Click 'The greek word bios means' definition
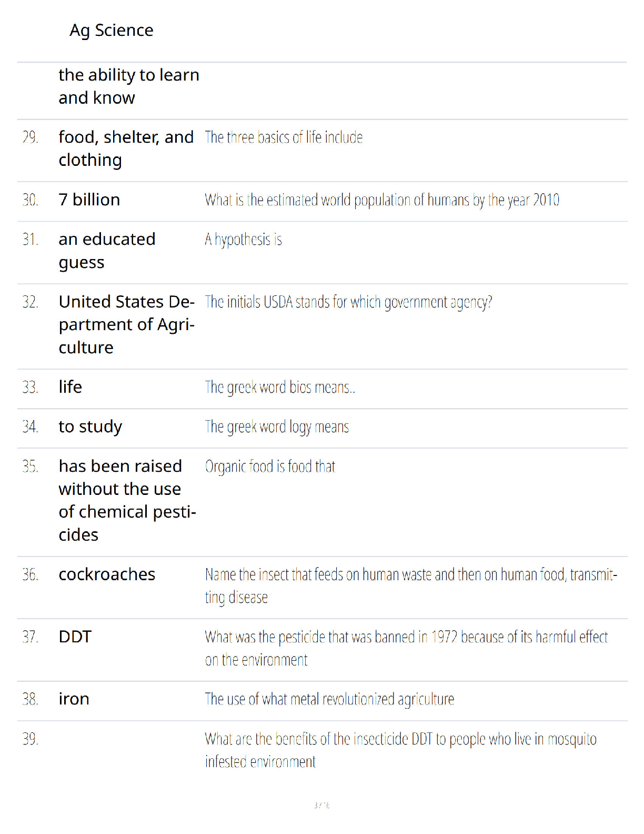The height and width of the screenshot is (834, 644). pyautogui.click(x=280, y=388)
